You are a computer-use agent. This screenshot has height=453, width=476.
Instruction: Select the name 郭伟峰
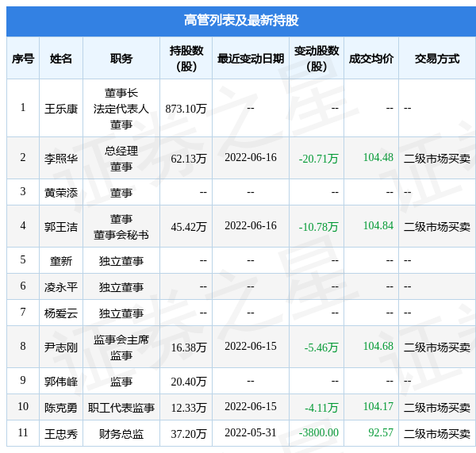pyautogui.click(x=61, y=382)
